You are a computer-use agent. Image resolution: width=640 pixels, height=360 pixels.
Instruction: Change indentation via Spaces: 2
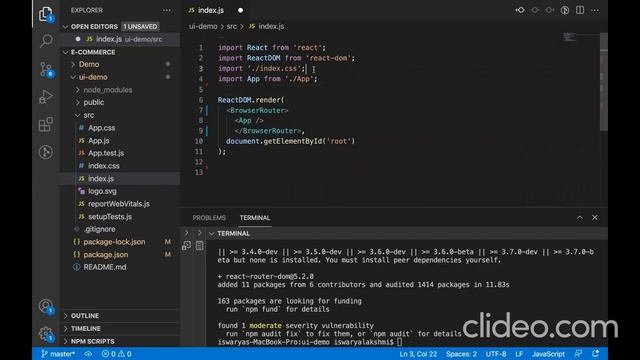pos(461,354)
